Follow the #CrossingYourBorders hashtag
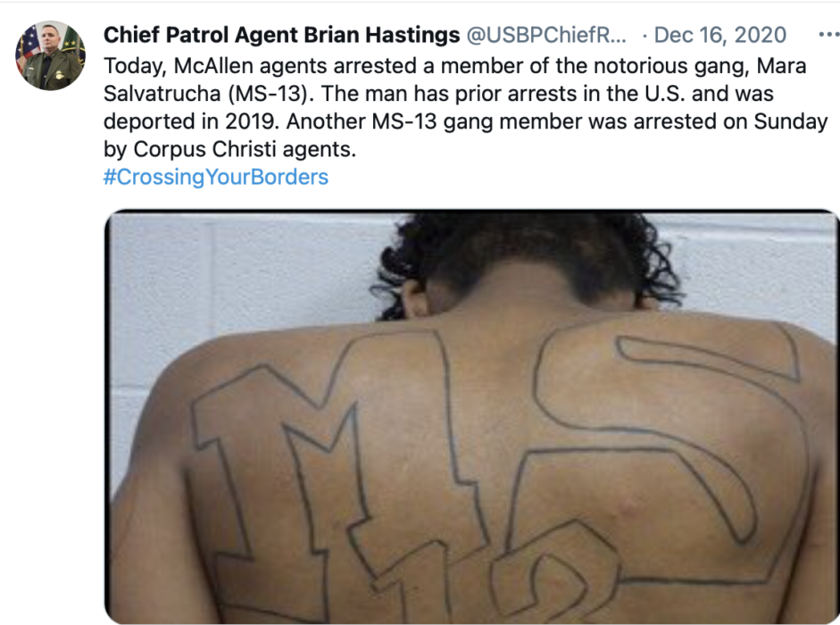The height and width of the screenshot is (625, 840). (x=216, y=177)
